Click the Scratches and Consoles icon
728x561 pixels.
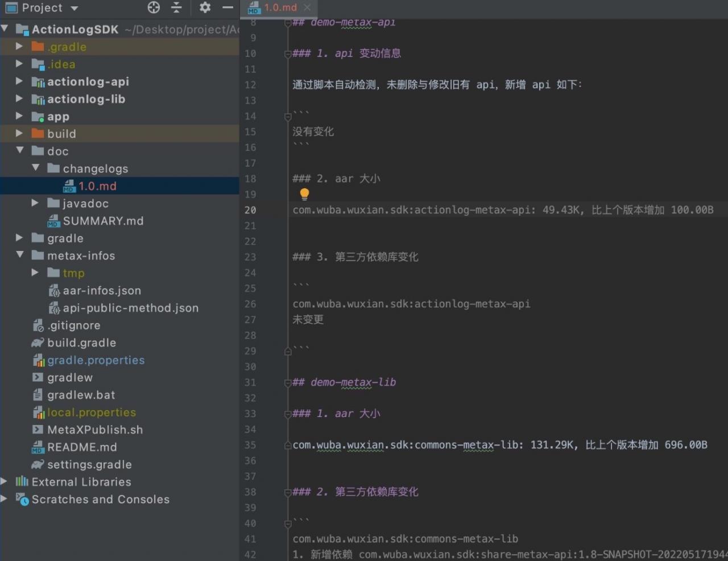(22, 500)
